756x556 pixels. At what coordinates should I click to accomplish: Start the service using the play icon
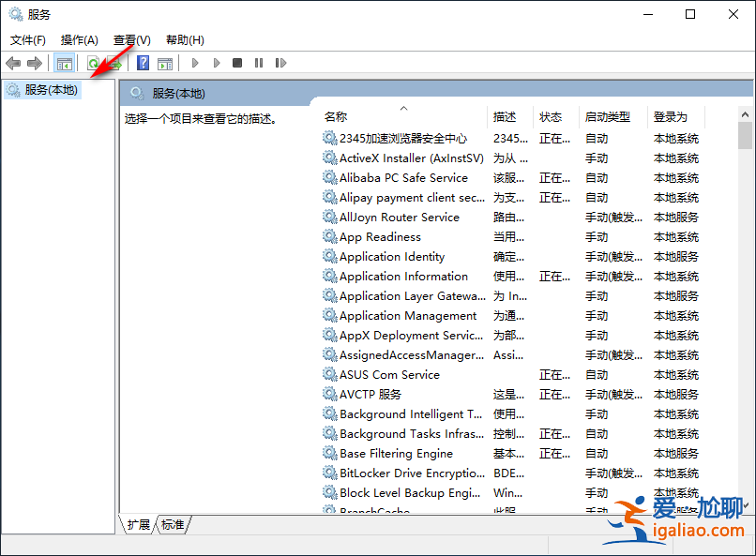pos(194,63)
